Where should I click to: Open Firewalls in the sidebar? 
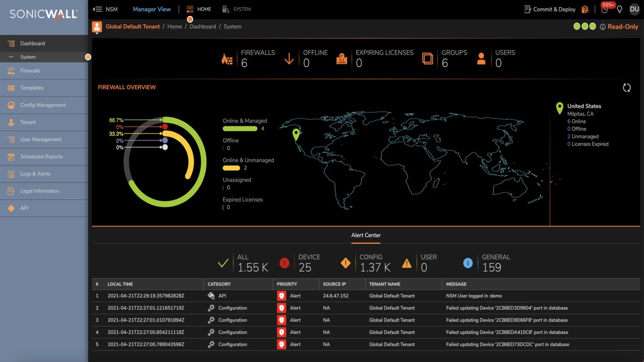point(44,71)
